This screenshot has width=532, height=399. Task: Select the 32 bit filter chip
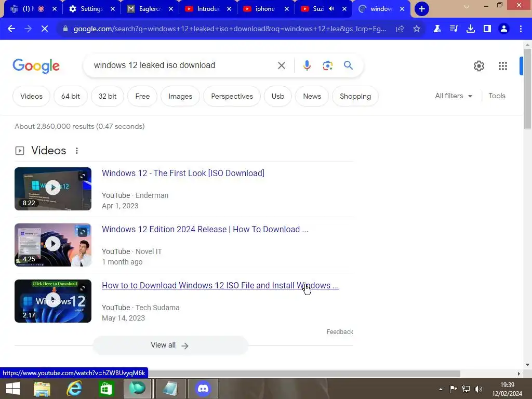pyautogui.click(x=108, y=96)
